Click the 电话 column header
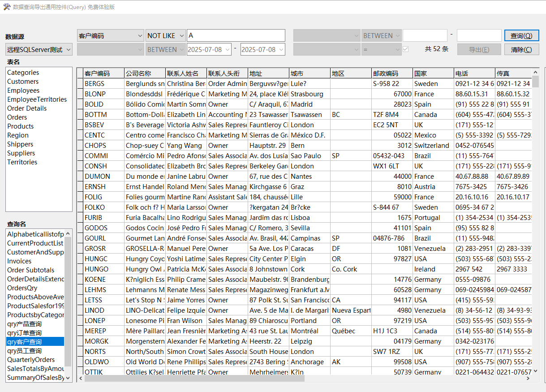 pos(475,73)
